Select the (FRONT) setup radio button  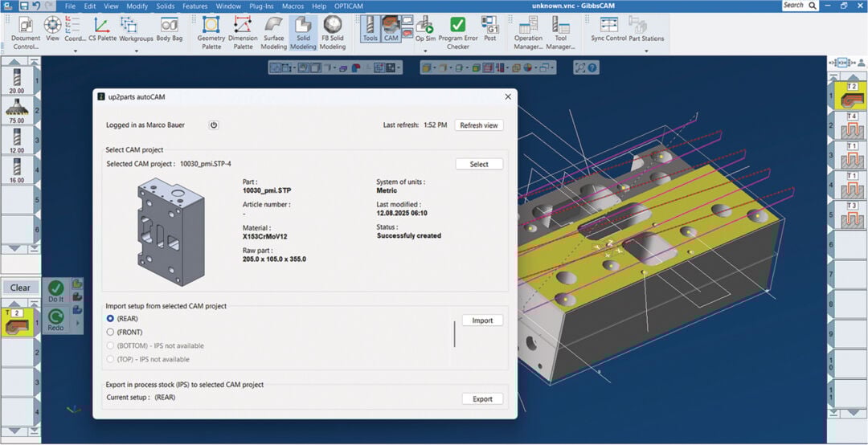[111, 332]
